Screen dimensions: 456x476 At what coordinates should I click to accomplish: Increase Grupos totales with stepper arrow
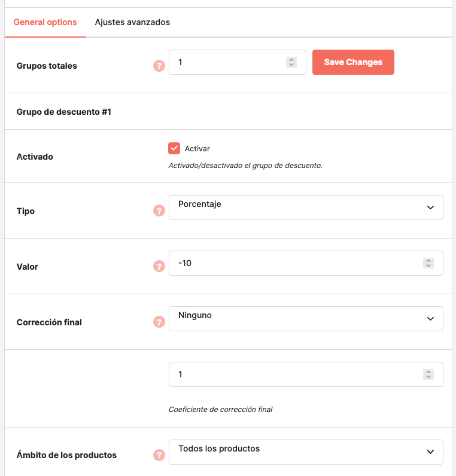click(291, 60)
